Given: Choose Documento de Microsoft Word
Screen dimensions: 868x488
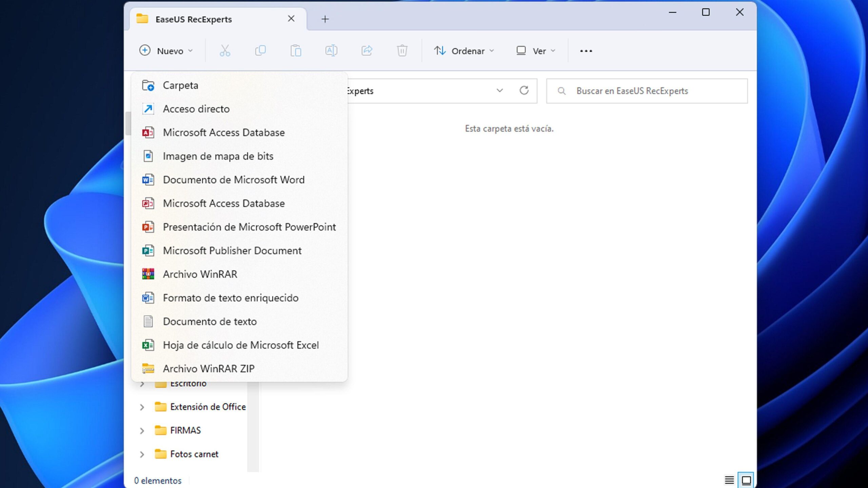Looking at the screenshot, I should [239, 180].
